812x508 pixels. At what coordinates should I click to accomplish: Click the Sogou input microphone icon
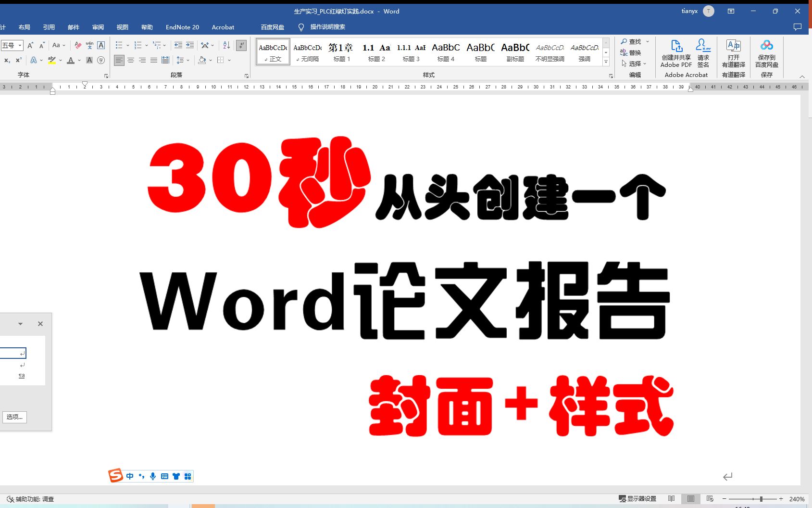153,476
